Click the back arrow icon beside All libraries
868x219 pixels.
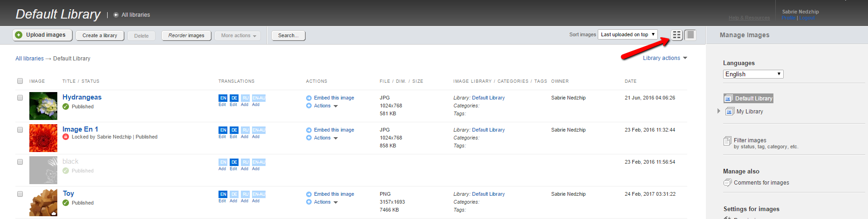coord(116,15)
